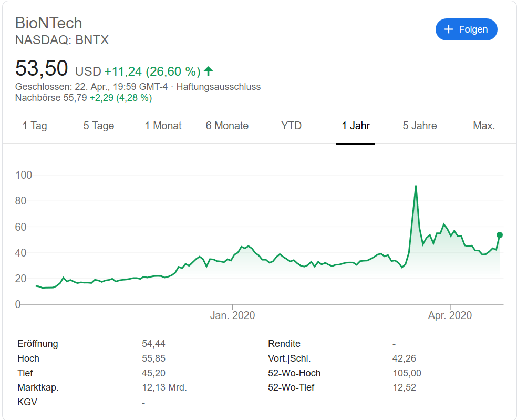The height and width of the screenshot is (420, 517).
Task: Select the 1 Tag time range tab
Action: point(35,126)
